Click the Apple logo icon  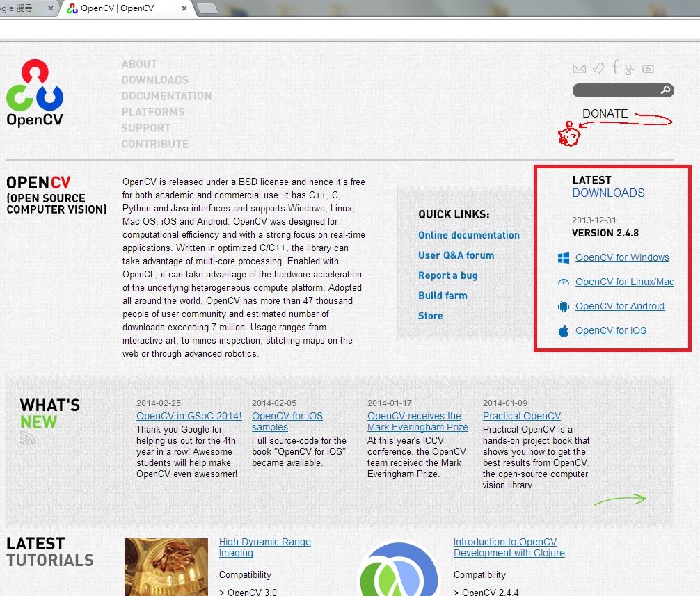click(564, 330)
